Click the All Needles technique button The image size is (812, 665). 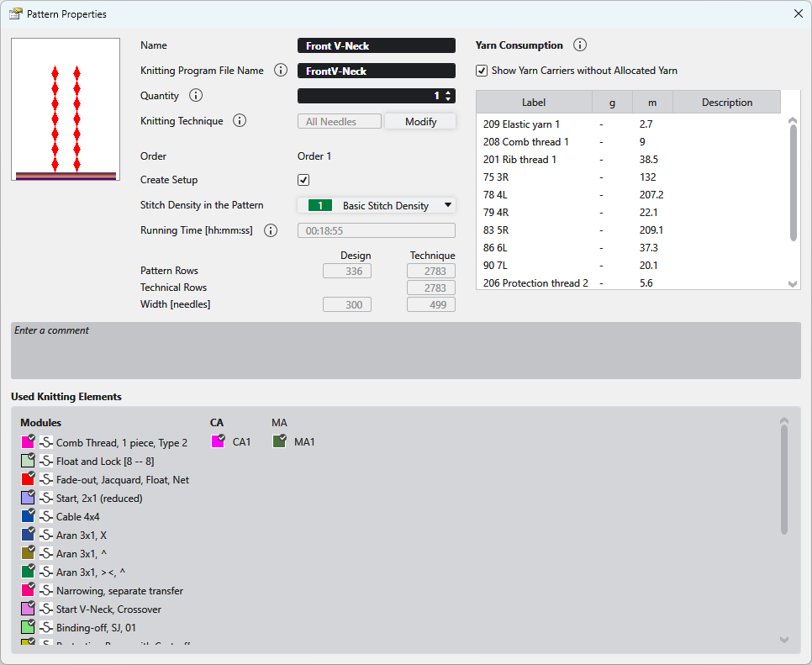pyautogui.click(x=340, y=122)
